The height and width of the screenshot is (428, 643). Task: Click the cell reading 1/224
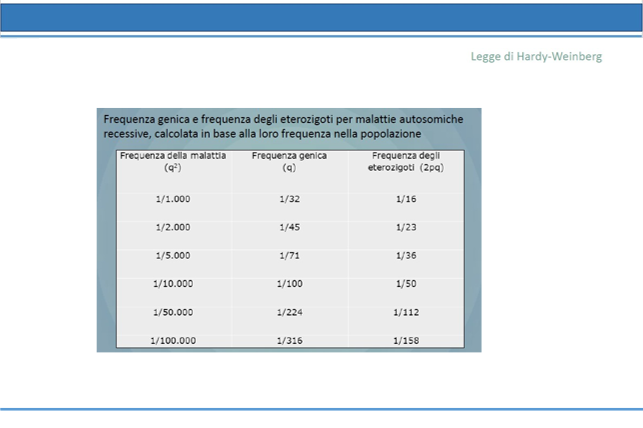290,312
